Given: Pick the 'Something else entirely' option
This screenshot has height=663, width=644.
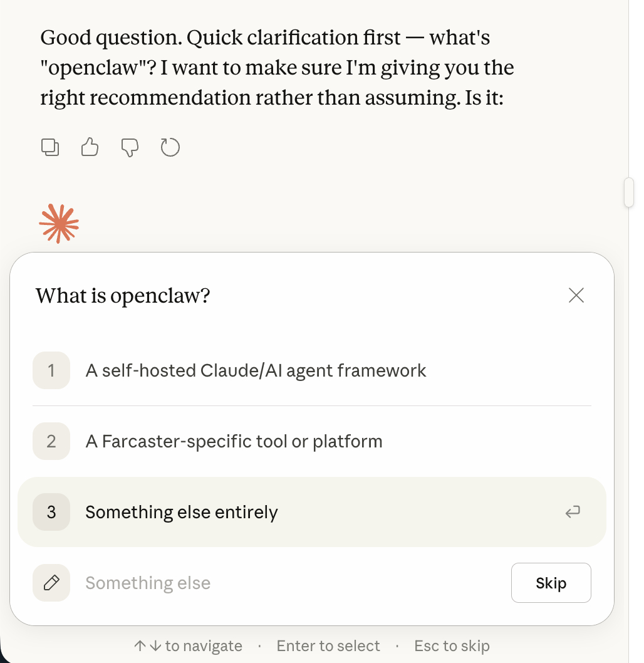Looking at the screenshot, I should (182, 513).
